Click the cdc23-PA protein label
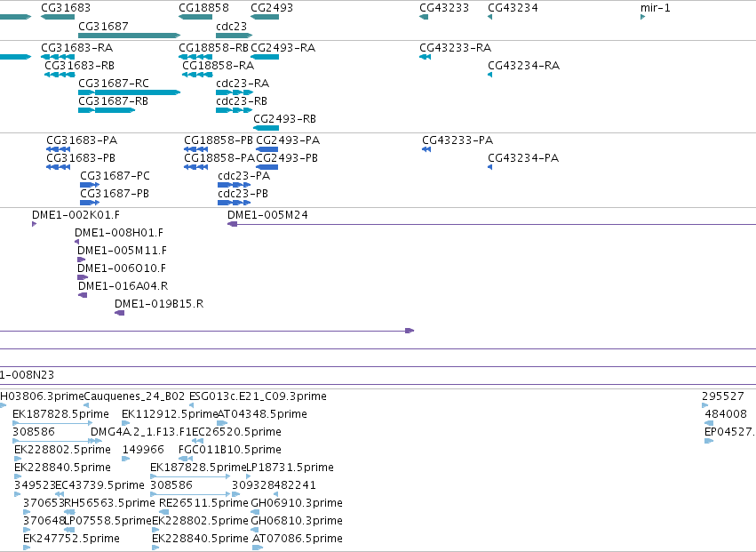The width and height of the screenshot is (756, 552). pyautogui.click(x=244, y=176)
